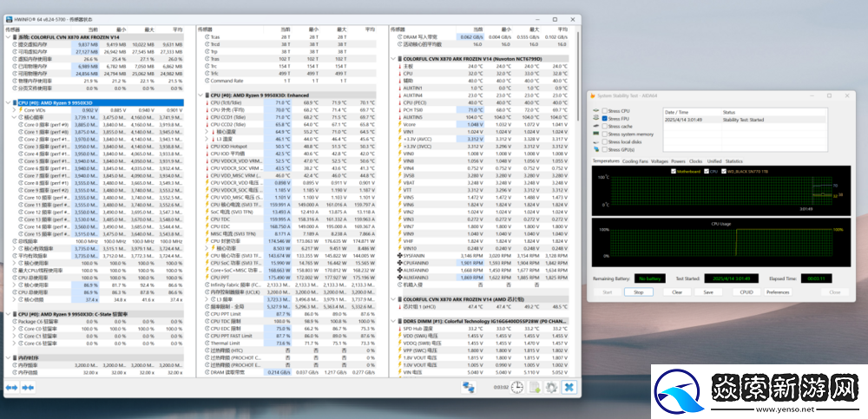Click the collapse columns arrows icon in HWiNFO

coord(28,387)
